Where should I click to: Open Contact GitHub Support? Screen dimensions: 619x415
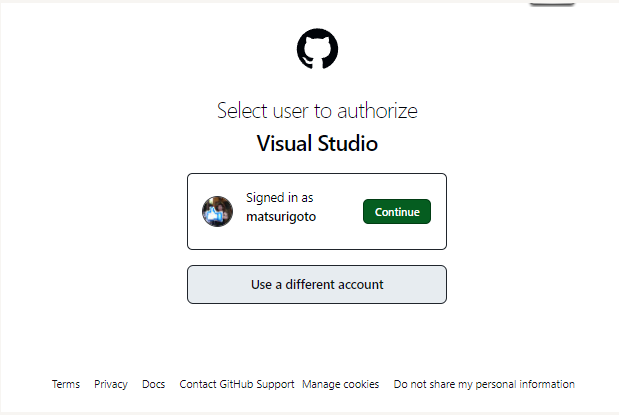click(x=237, y=384)
